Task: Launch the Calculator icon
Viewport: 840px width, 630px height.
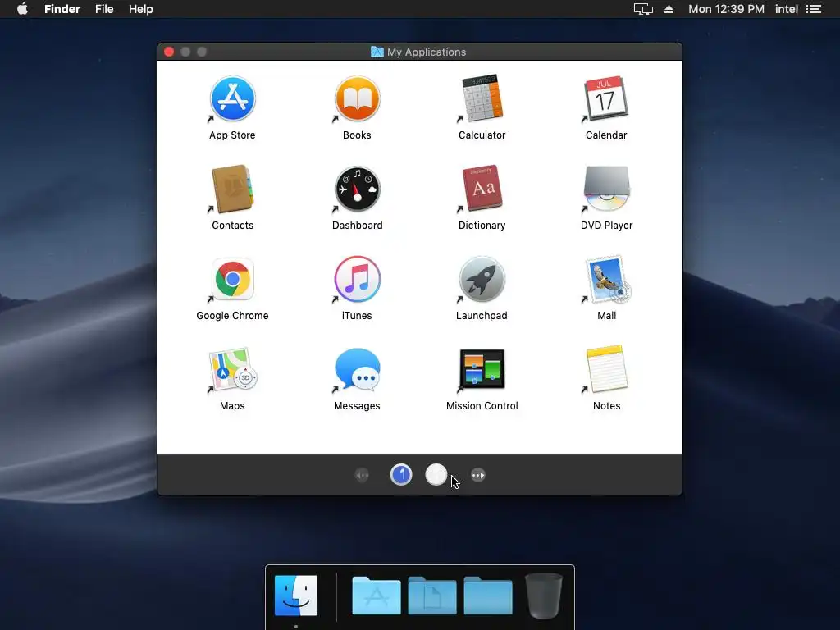Action: (x=482, y=98)
